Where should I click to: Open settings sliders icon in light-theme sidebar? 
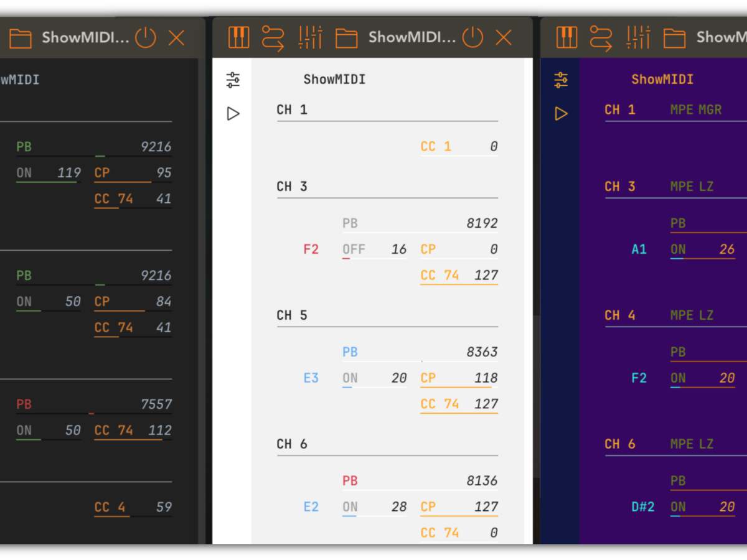[x=233, y=80]
